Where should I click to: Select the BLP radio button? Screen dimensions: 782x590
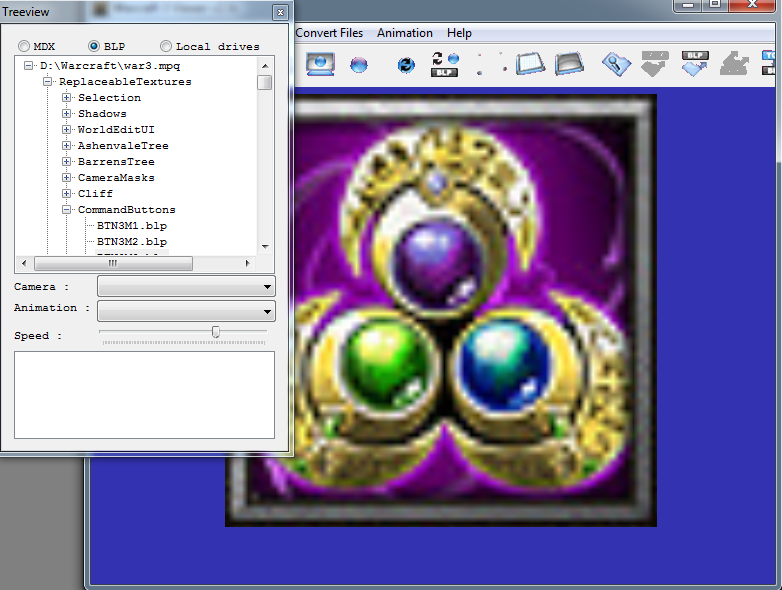pos(93,46)
